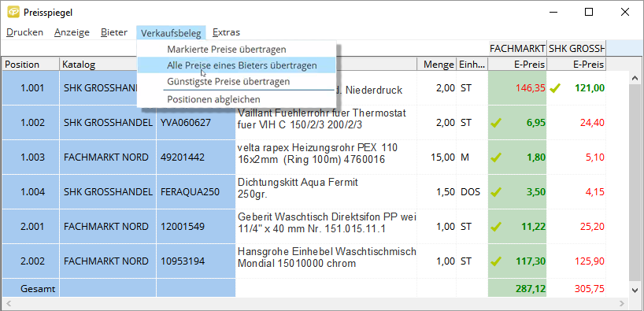Select the FACHMARKT bidder column header

point(517,49)
